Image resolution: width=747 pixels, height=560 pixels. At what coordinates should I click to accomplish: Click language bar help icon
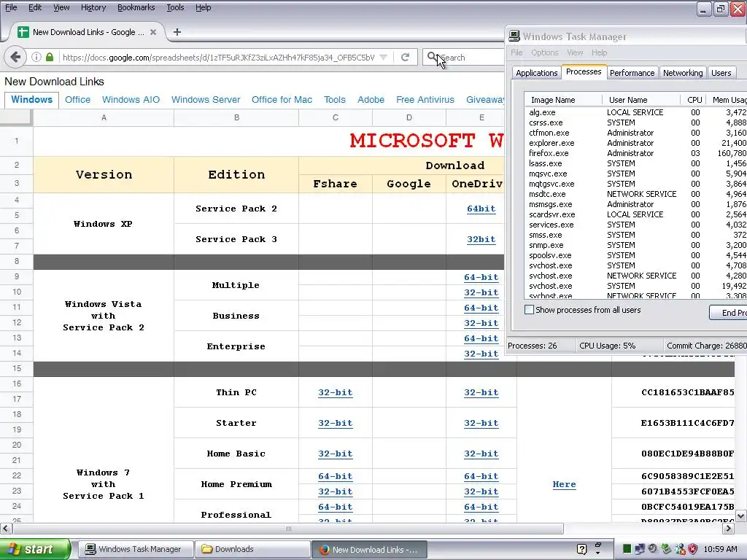[581, 549]
